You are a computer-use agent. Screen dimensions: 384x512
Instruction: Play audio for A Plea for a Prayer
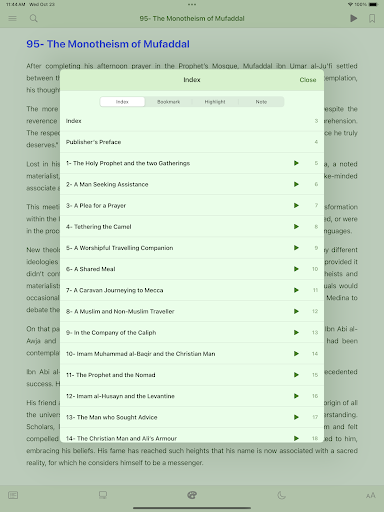296,205
